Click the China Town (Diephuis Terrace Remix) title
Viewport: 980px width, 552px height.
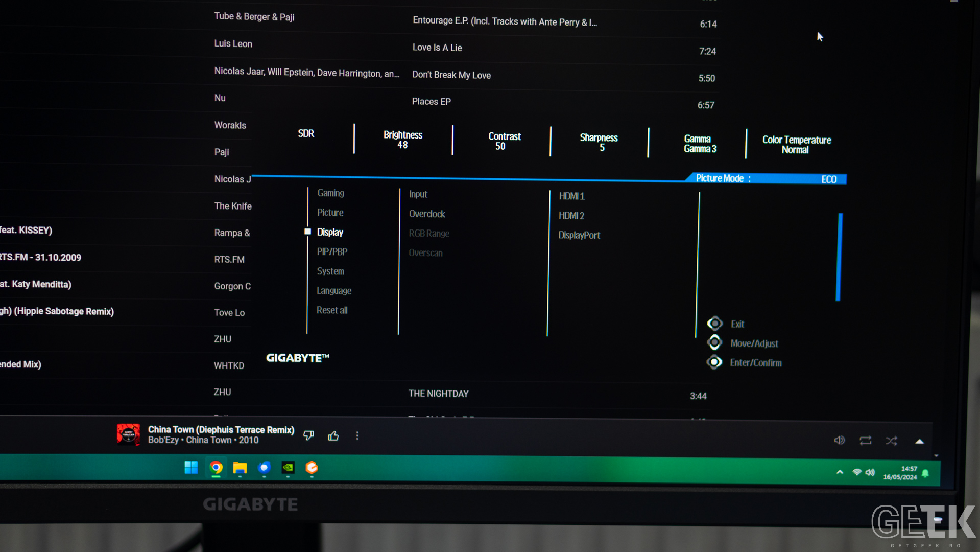(x=221, y=430)
